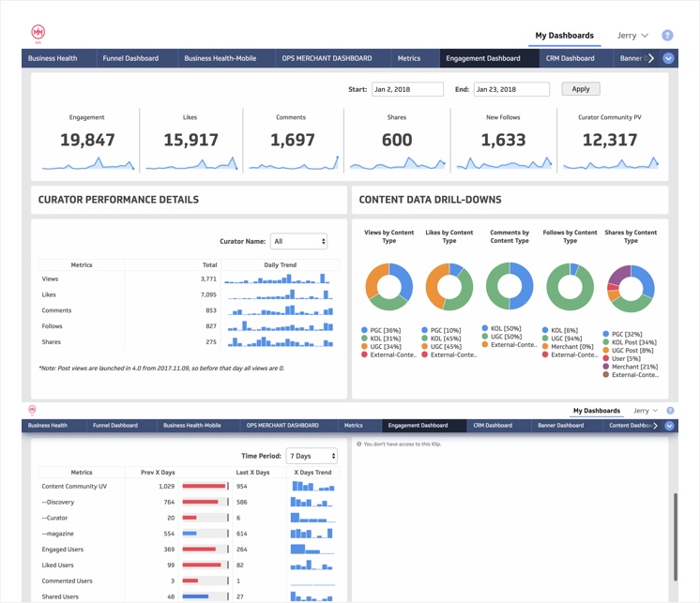Click the help icon in lower header
The width and height of the screenshot is (700, 603).
click(670, 411)
